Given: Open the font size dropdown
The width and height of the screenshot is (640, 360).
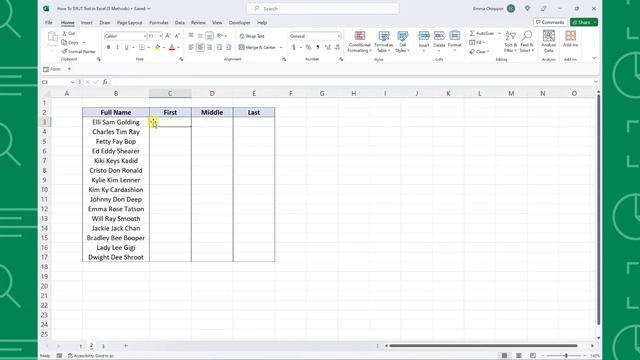Looking at the screenshot, I should (160, 36).
